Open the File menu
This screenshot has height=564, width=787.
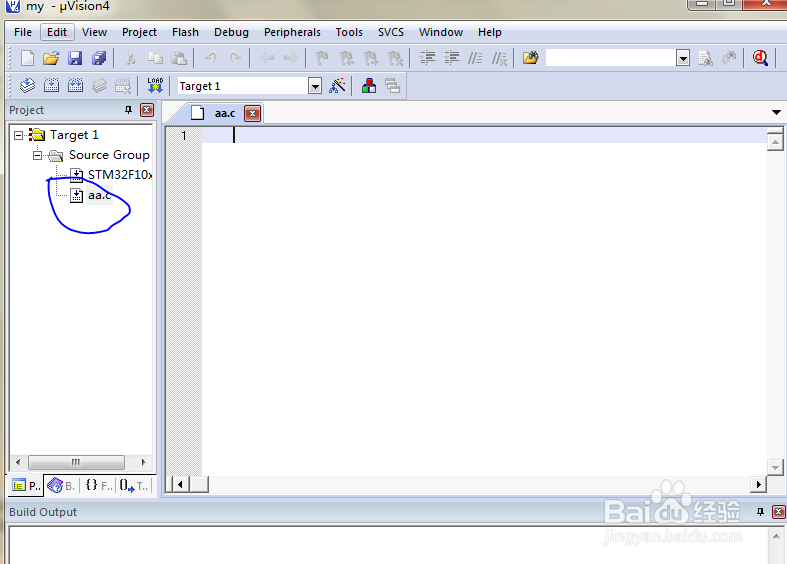[x=23, y=32]
